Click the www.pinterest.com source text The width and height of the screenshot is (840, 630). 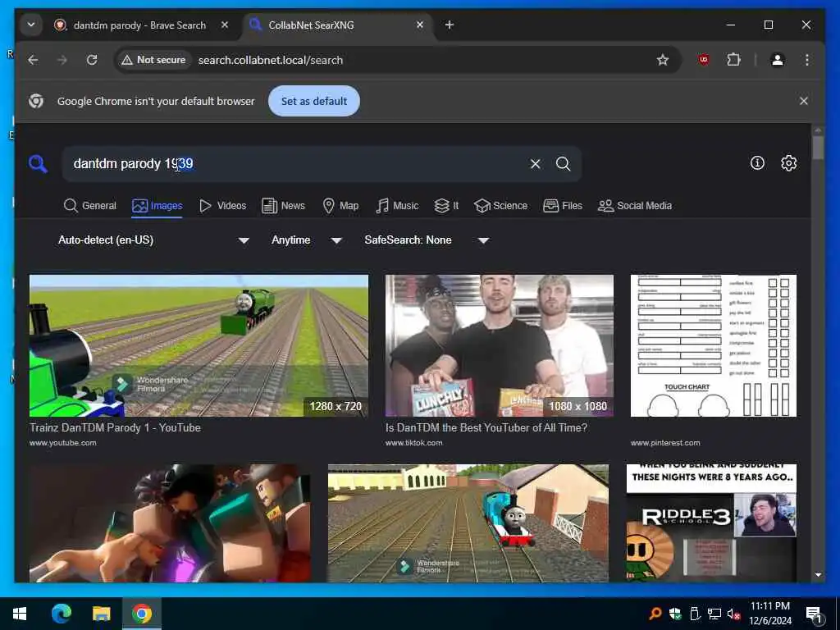pos(665,443)
